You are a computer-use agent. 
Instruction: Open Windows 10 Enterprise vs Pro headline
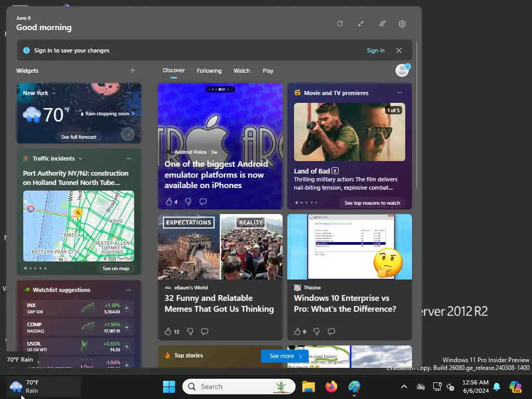coord(345,303)
